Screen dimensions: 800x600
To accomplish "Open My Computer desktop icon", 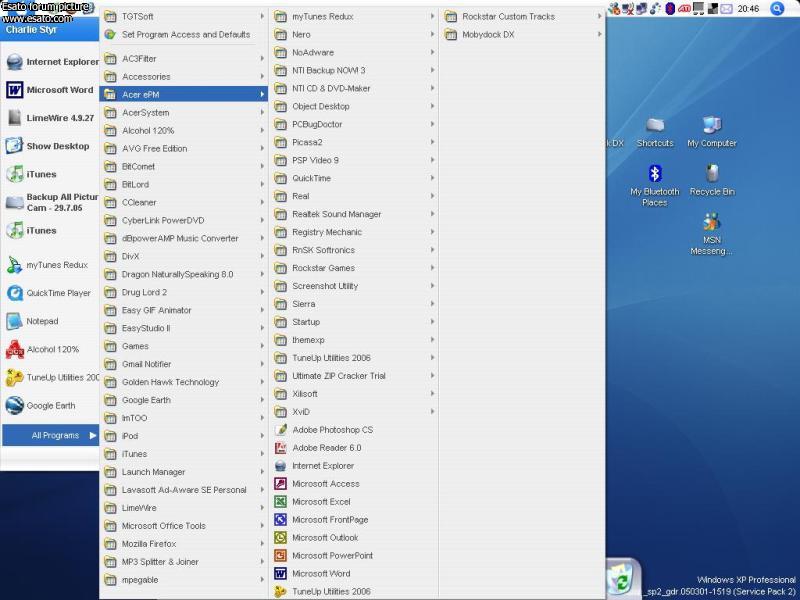I will pos(712,132).
